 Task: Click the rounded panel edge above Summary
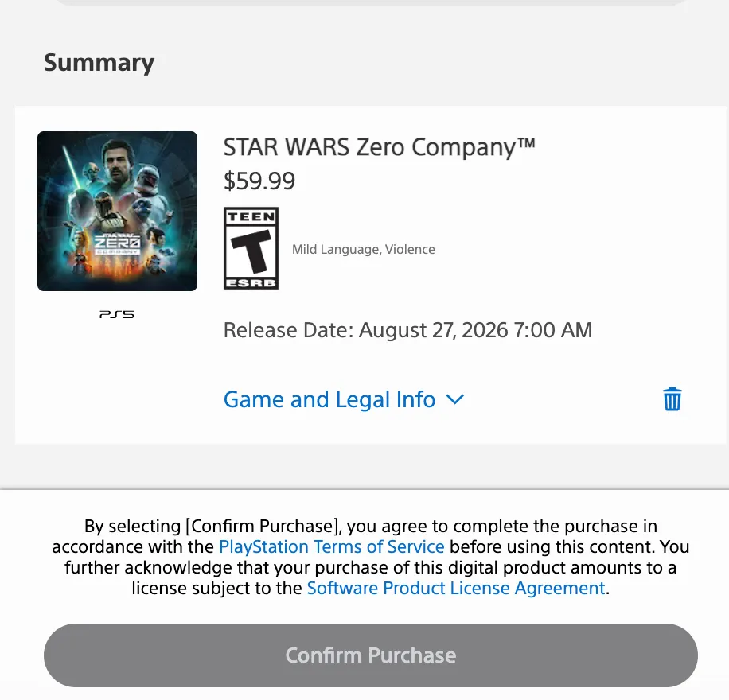371,3
